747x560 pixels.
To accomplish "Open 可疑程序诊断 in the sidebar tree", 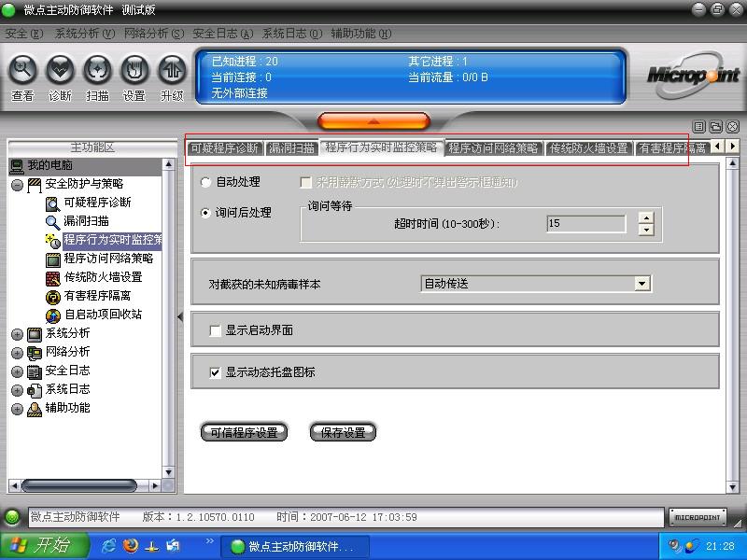I will 97,203.
